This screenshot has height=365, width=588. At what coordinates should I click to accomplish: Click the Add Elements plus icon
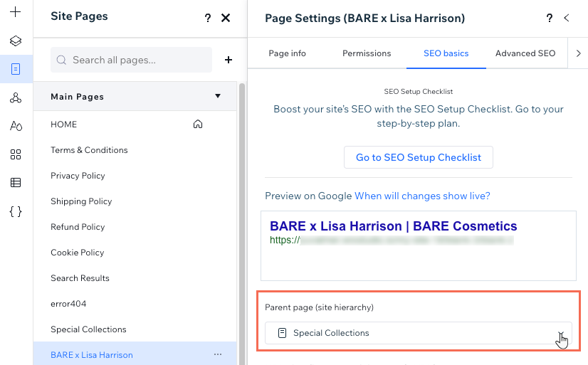[16, 12]
